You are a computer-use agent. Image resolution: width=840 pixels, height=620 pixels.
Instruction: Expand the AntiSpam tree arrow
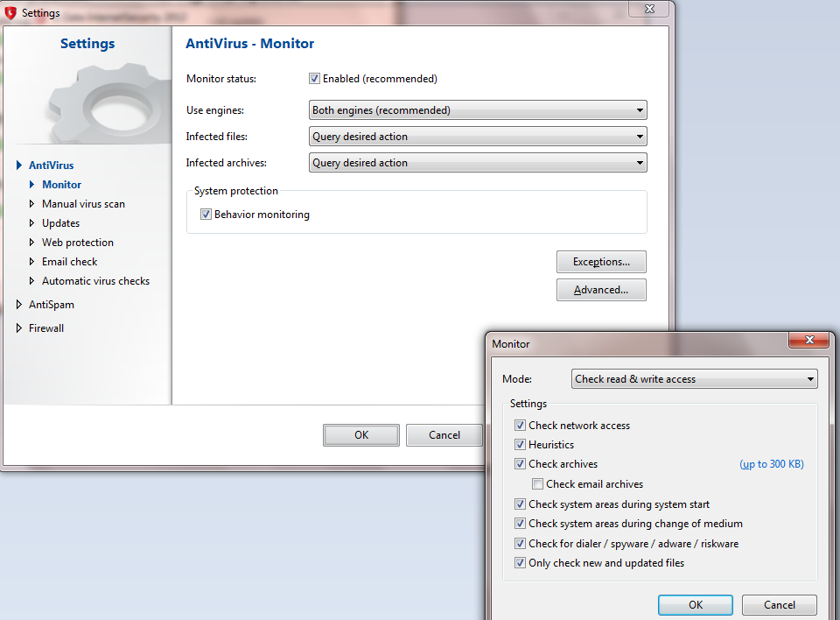coord(19,305)
